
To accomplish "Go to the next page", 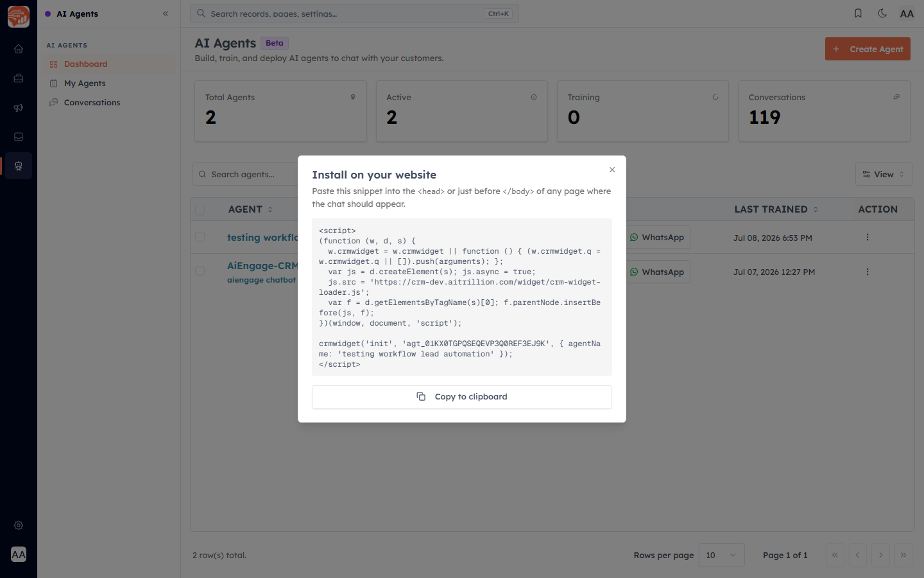I will 880,555.
